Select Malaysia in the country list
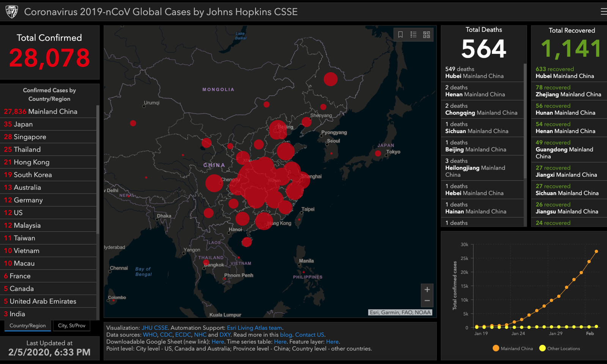 tap(48, 225)
